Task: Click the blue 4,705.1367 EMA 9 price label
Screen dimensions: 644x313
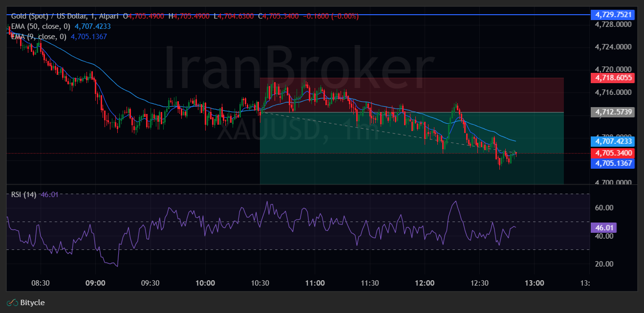Action: click(x=613, y=164)
